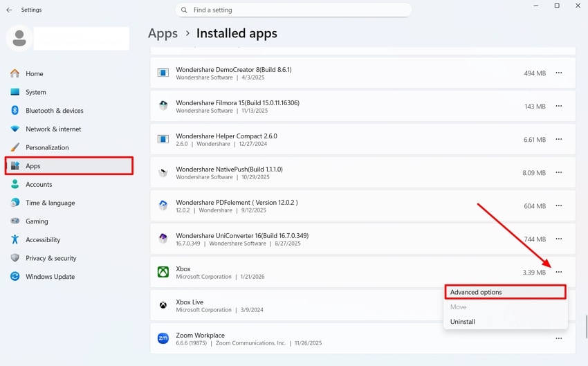Click the Network wifi icon
The width and height of the screenshot is (588, 366).
tap(15, 129)
